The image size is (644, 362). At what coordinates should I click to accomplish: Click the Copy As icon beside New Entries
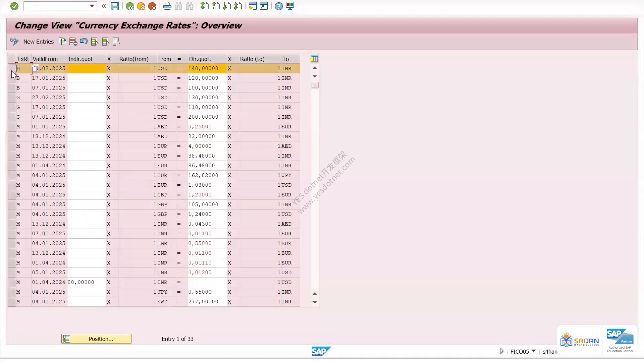62,42
